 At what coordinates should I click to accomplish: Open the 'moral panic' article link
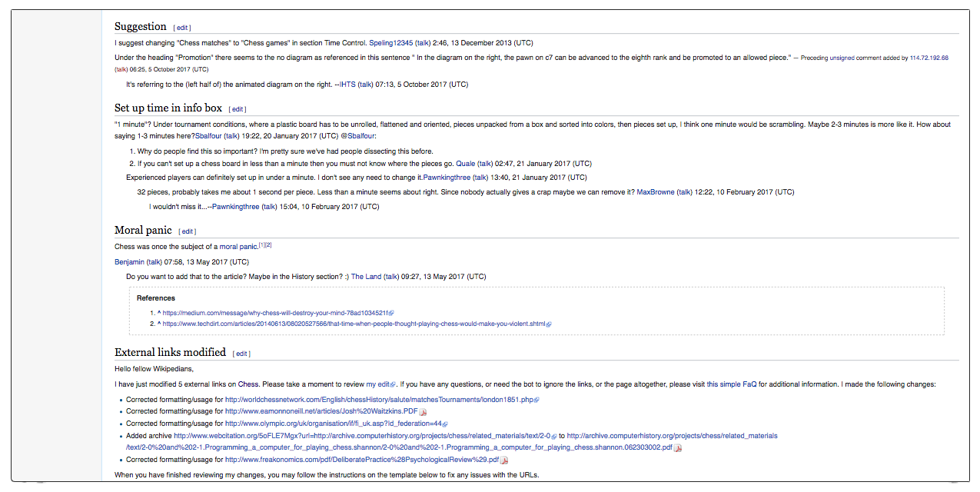point(238,245)
